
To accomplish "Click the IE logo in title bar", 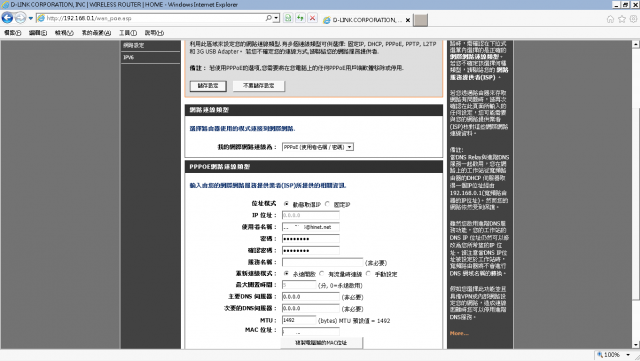I will 5,5.
